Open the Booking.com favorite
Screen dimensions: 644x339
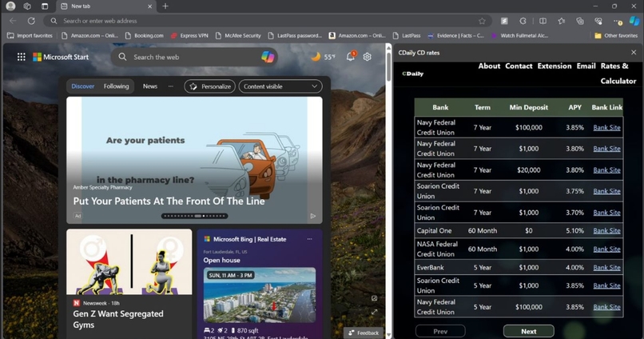click(x=145, y=36)
